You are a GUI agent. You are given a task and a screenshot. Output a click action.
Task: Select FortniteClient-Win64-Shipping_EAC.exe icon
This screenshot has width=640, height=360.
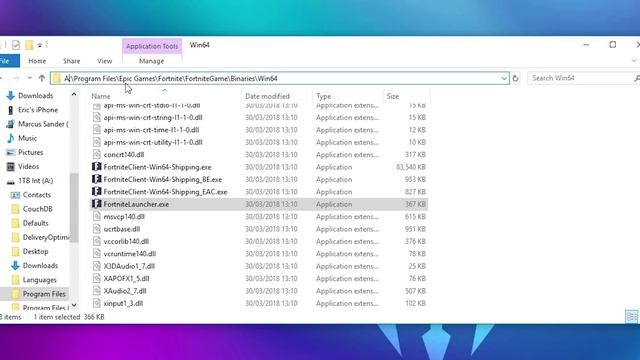[x=96, y=191]
